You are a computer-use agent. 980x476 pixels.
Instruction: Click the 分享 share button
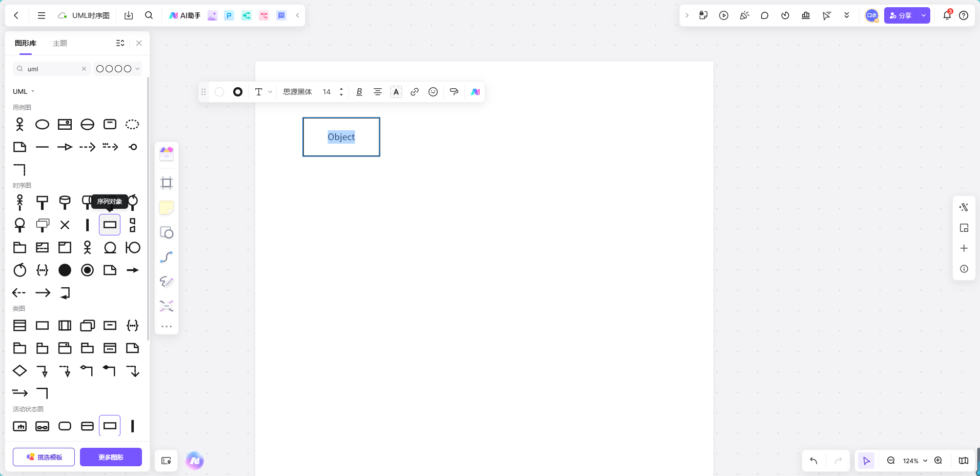click(x=901, y=15)
